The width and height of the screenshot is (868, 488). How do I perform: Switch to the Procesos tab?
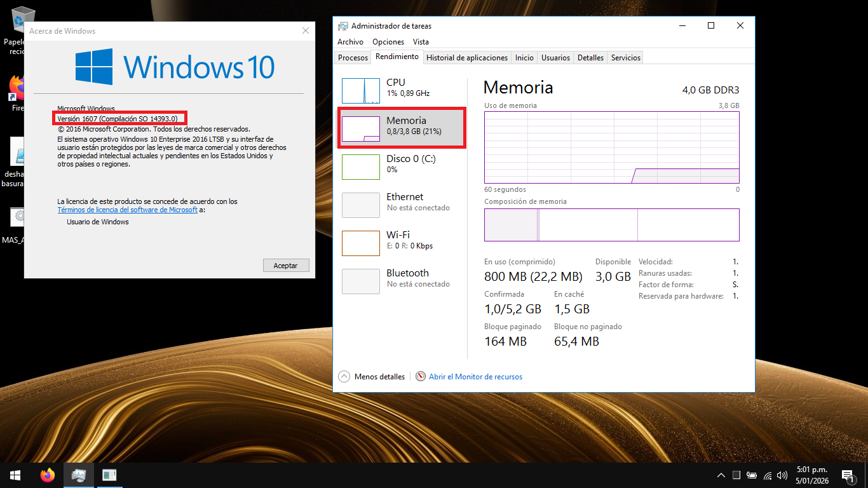(x=353, y=58)
